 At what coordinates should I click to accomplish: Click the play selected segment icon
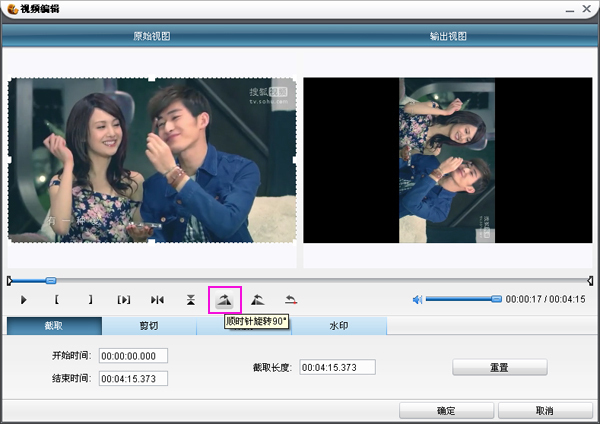(x=124, y=299)
